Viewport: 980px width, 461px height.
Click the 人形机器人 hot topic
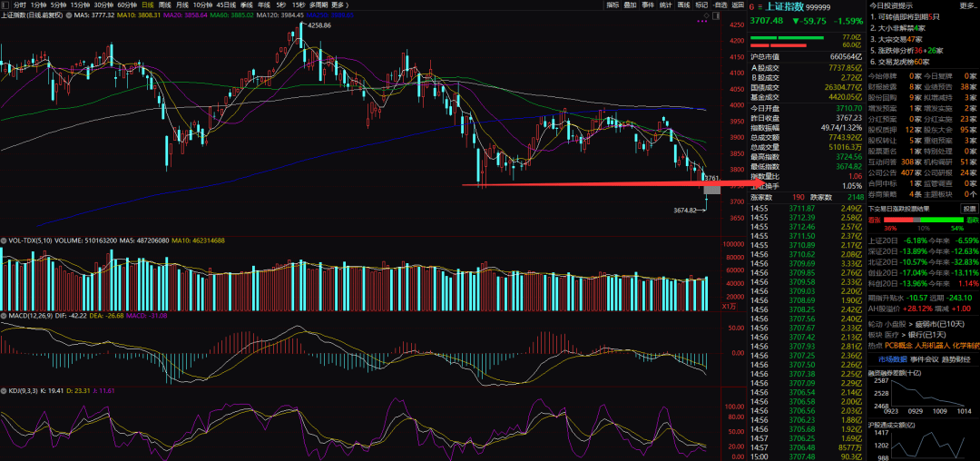point(932,345)
